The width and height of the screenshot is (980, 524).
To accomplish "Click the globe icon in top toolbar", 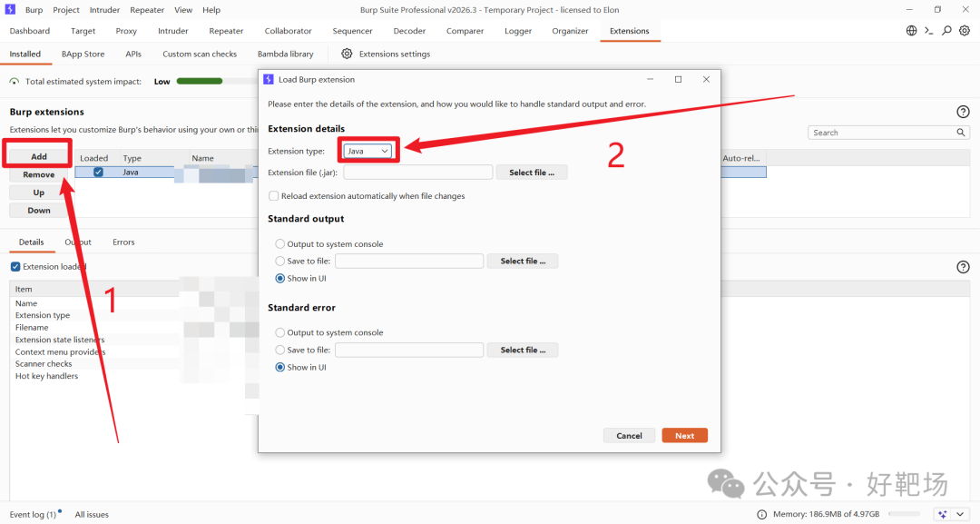I will [x=911, y=31].
